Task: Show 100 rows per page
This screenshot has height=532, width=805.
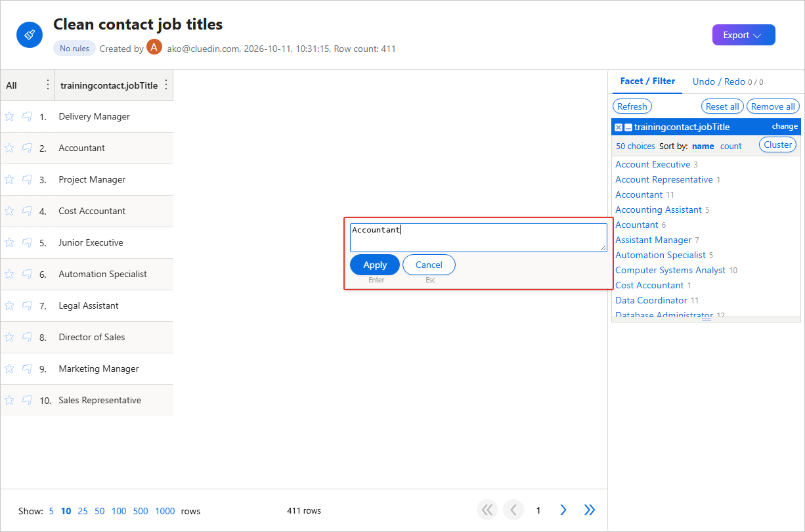Action: point(119,511)
